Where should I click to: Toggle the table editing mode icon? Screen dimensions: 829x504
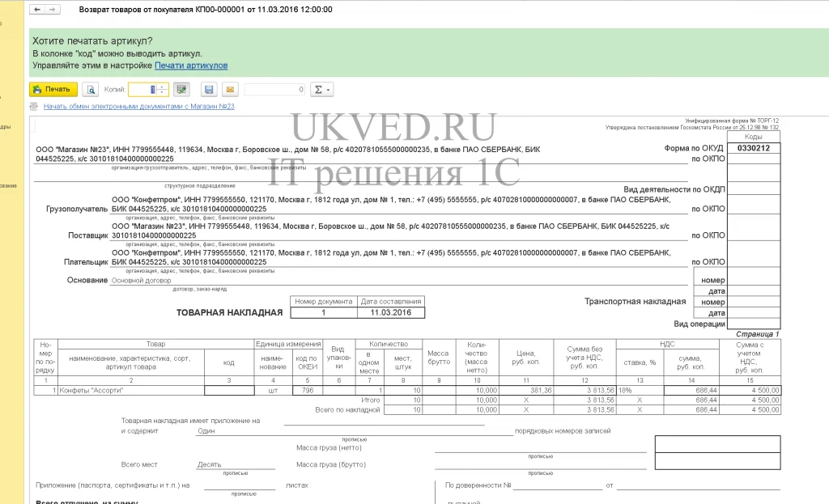point(181,89)
